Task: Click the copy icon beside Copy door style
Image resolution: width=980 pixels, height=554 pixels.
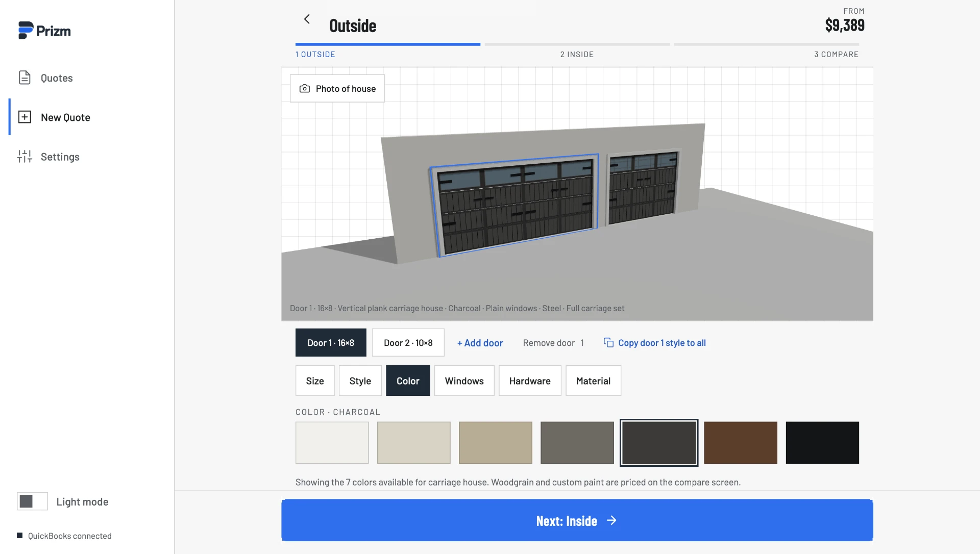Action: (x=608, y=342)
